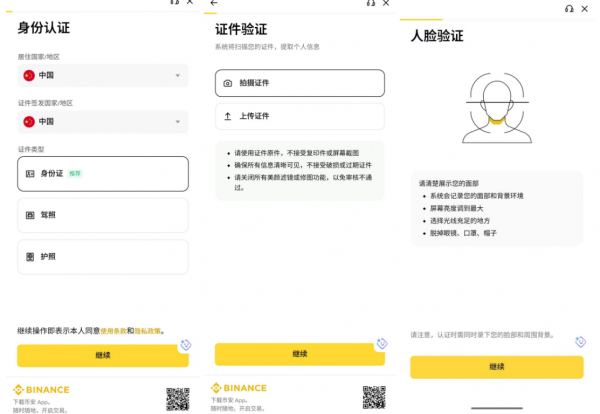
Task: Click the upload arrow icon in 上传证件
Action: (228, 116)
